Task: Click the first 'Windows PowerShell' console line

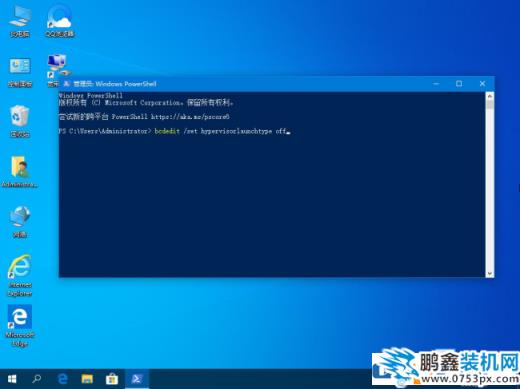Action: pos(91,95)
